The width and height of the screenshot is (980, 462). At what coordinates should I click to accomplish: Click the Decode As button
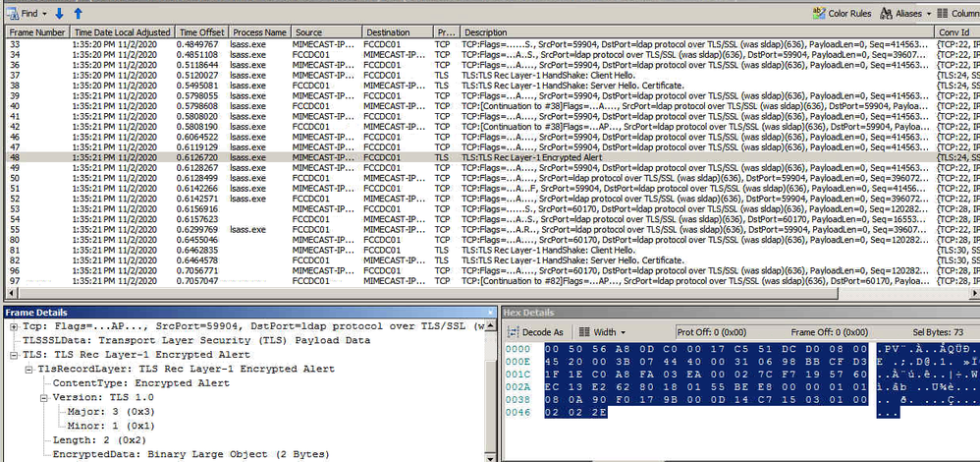(x=535, y=332)
